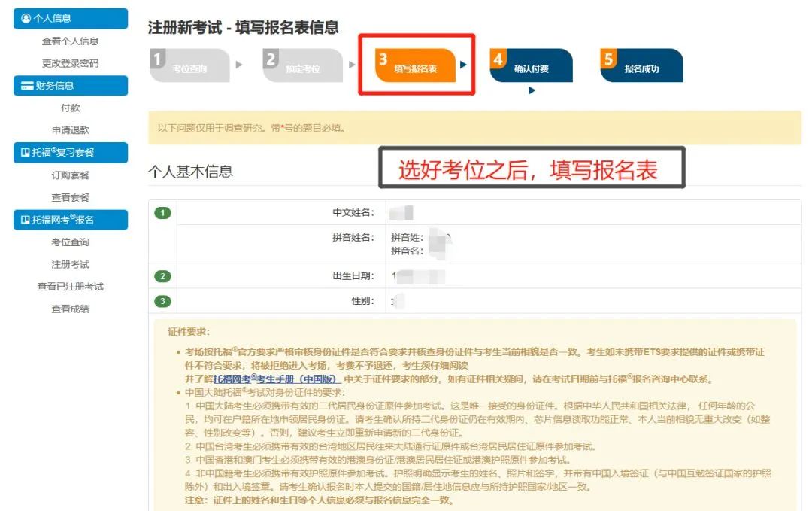Screen dimensions: 812x511
Task: Click the 财务信息 icon in the sidebar
Action: (x=26, y=87)
